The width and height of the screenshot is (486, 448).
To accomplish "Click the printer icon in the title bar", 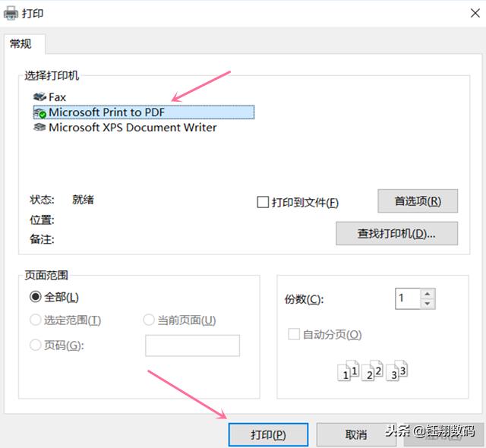I will point(11,14).
